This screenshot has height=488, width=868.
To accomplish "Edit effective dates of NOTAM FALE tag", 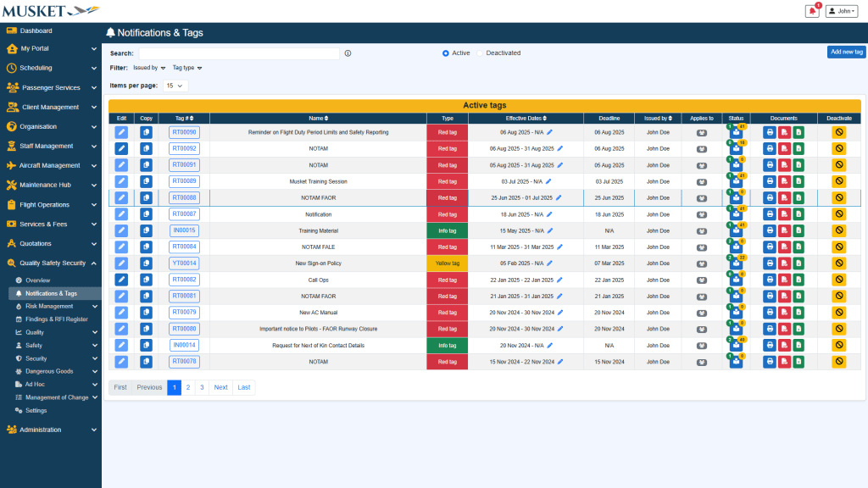I will point(559,247).
